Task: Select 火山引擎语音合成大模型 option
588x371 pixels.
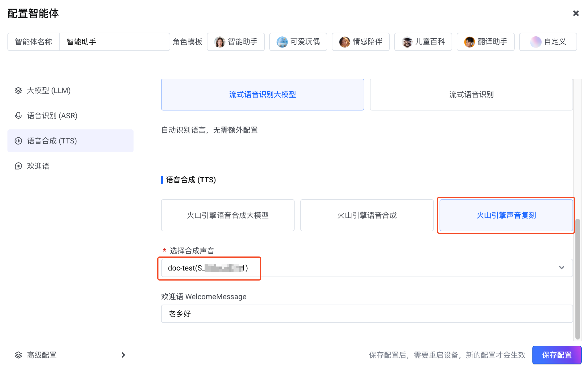Action: pyautogui.click(x=228, y=215)
